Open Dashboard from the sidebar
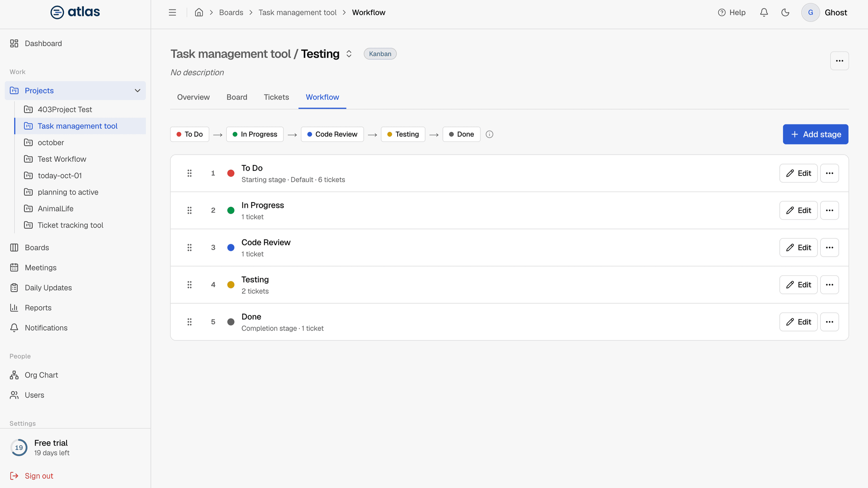Screen dimensions: 868x488 (x=75, y=43)
